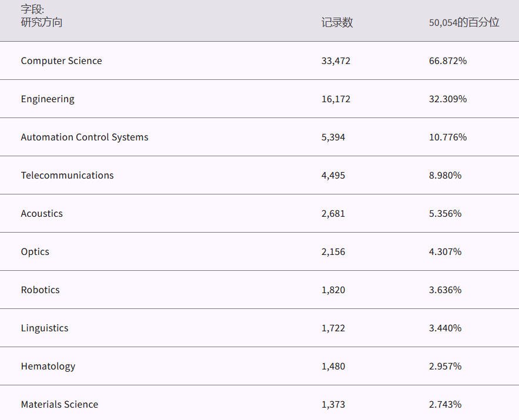The image size is (519, 420).
Task: Click the 50,054的百分位 column header
Action: point(464,23)
